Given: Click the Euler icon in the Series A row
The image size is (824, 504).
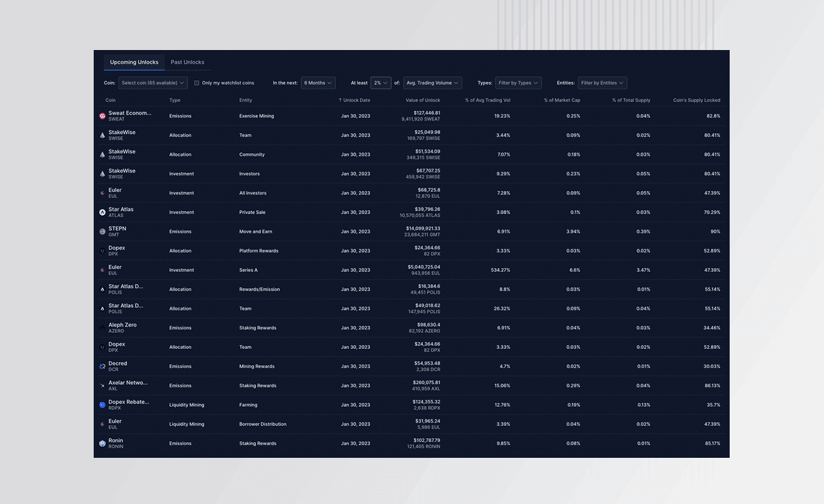Looking at the screenshot, I should click(x=102, y=270).
